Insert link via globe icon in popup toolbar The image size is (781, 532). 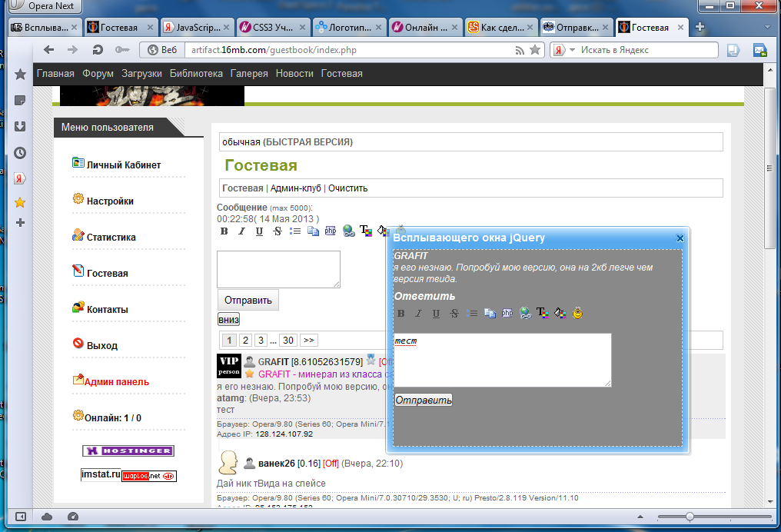526,313
